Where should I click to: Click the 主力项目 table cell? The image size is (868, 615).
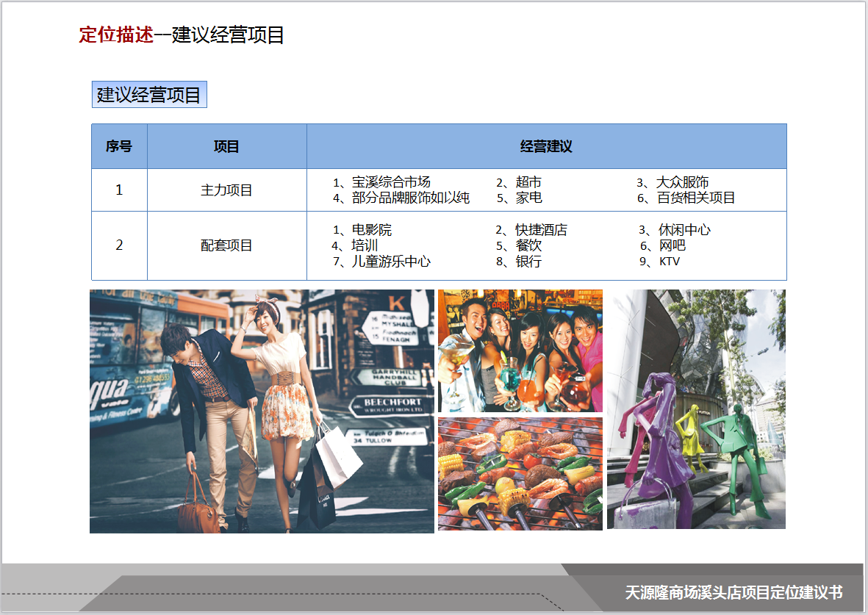(x=226, y=190)
